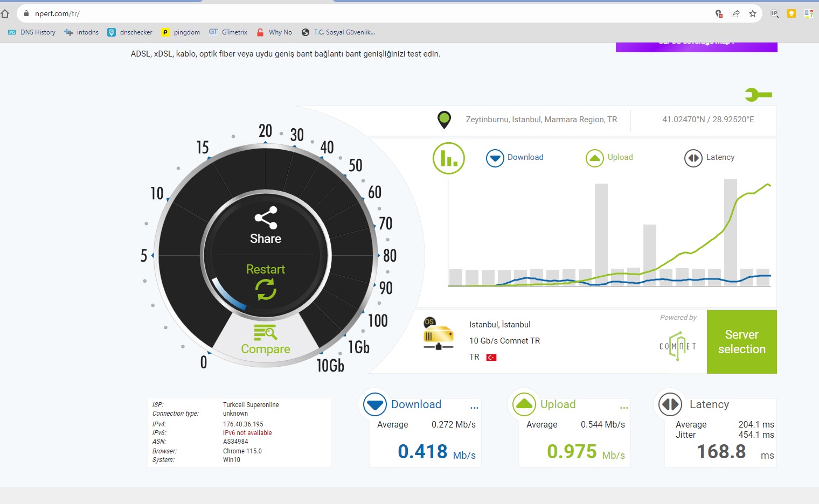Open the round Latency result icon

(670, 404)
